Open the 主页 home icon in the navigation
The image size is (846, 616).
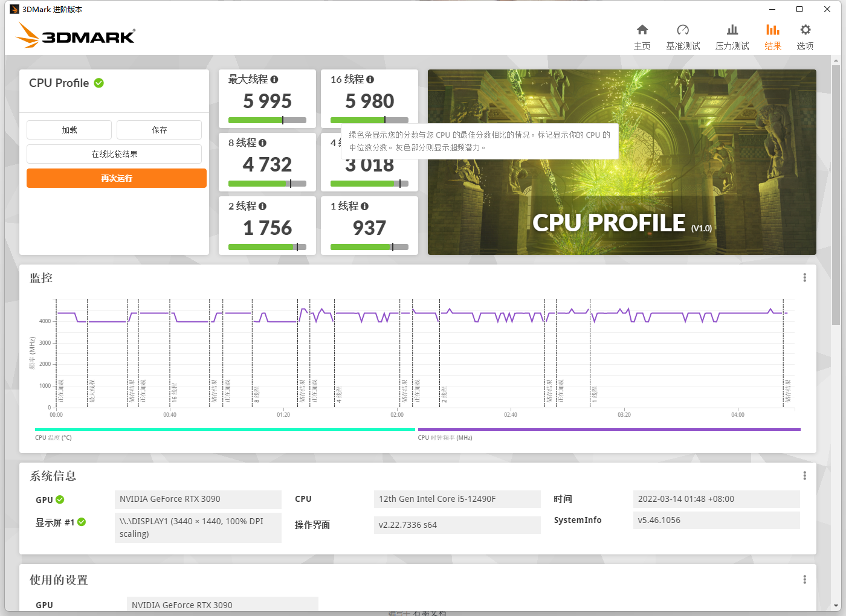pos(642,36)
